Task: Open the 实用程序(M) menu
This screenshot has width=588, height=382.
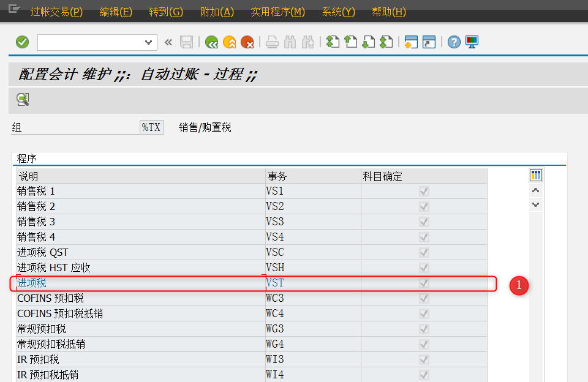Action: tap(278, 12)
